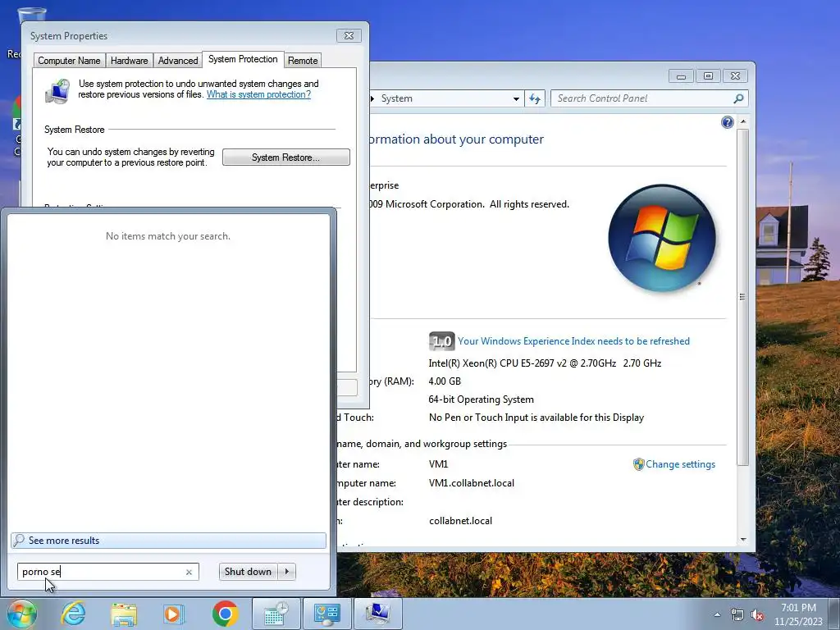Clear the Start menu search text
Image resolution: width=840 pixels, height=630 pixels.
(189, 572)
